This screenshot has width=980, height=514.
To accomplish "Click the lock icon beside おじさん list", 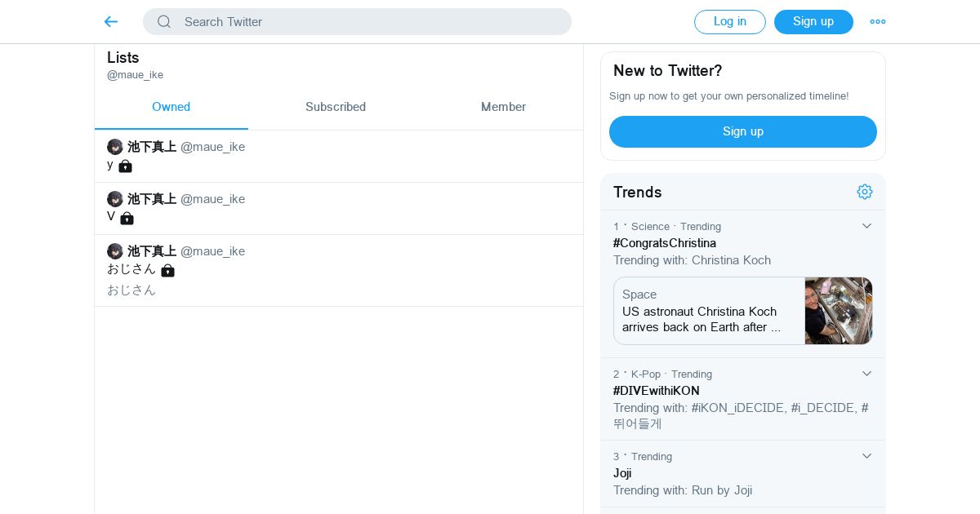I will click(167, 270).
